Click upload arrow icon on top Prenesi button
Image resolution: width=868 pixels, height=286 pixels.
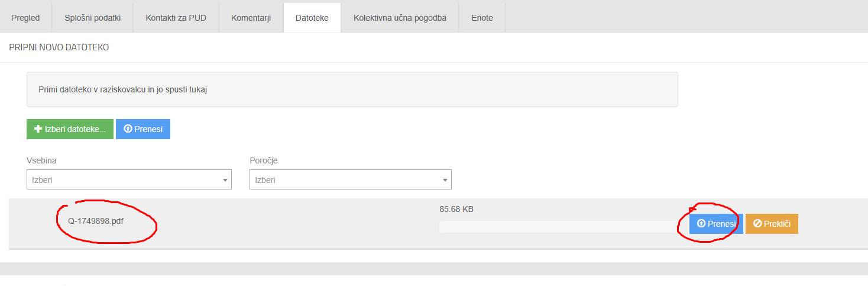coord(128,129)
